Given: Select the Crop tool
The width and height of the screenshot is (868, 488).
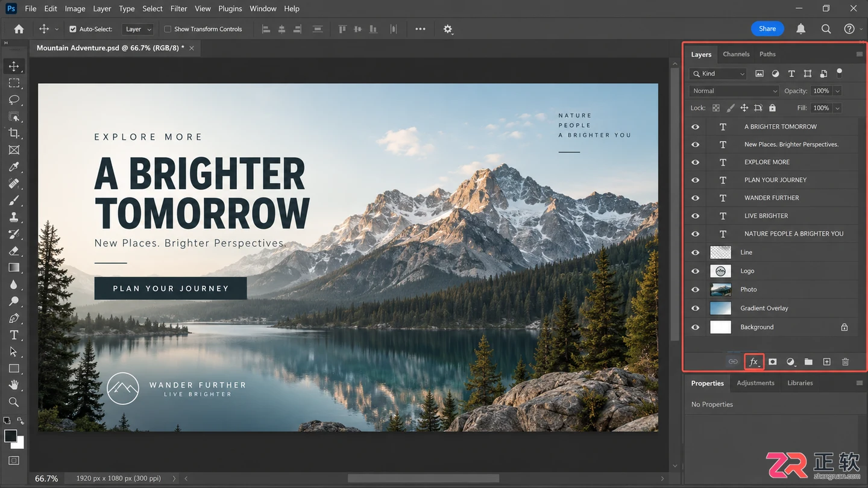Looking at the screenshot, I should point(14,133).
